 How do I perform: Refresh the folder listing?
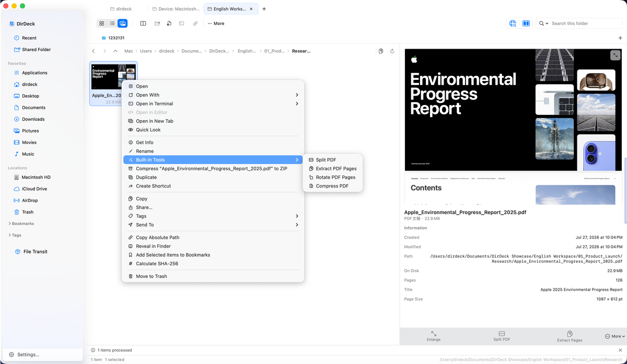point(392,51)
